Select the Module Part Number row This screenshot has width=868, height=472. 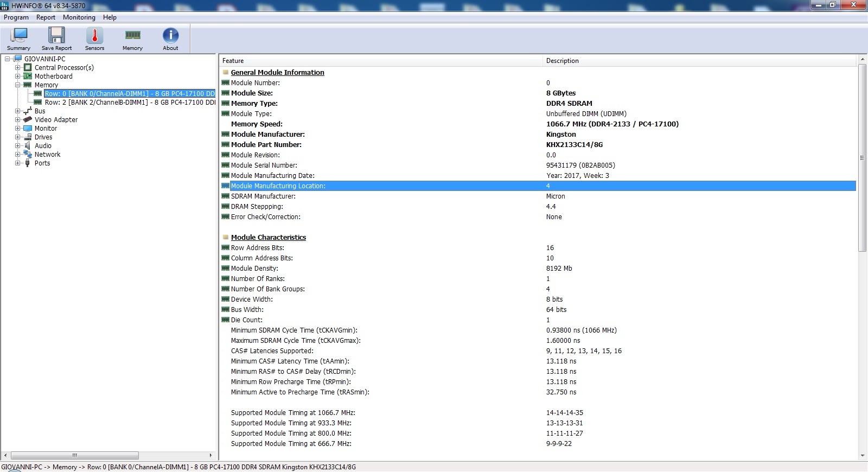tap(538, 144)
